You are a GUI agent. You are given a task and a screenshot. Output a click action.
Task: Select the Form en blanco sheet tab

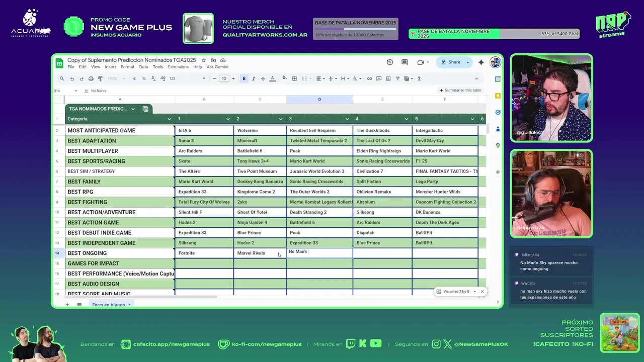(108, 305)
